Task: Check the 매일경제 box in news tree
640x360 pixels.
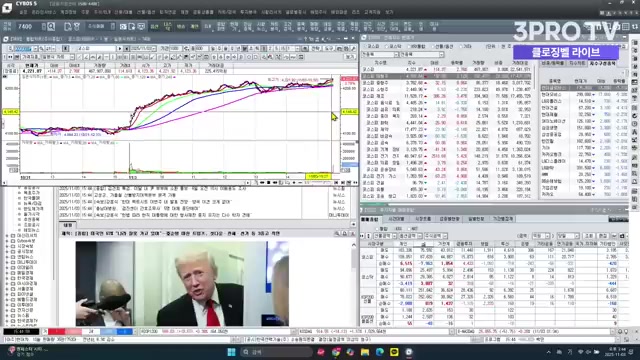Action: coord(13,273)
